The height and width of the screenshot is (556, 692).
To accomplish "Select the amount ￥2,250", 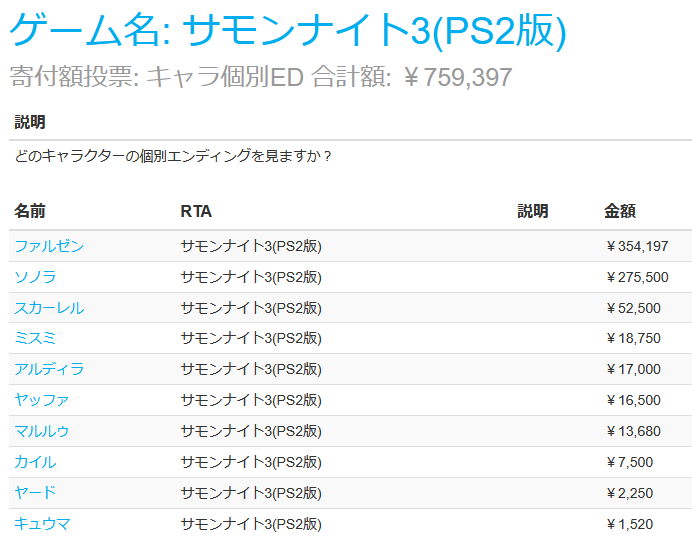I will tap(629, 493).
